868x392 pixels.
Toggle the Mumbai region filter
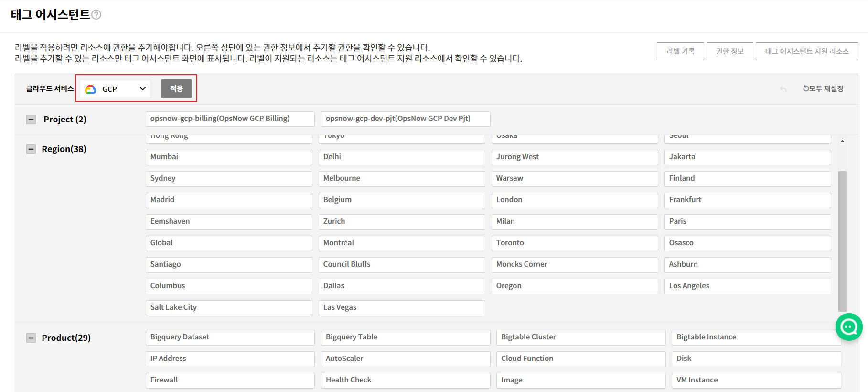[x=229, y=157]
